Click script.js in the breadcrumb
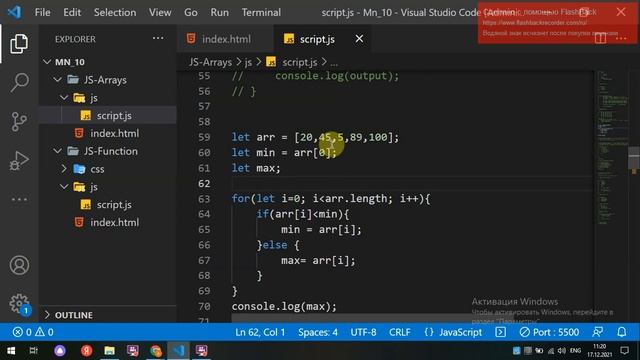The image size is (640, 360). click(x=300, y=62)
